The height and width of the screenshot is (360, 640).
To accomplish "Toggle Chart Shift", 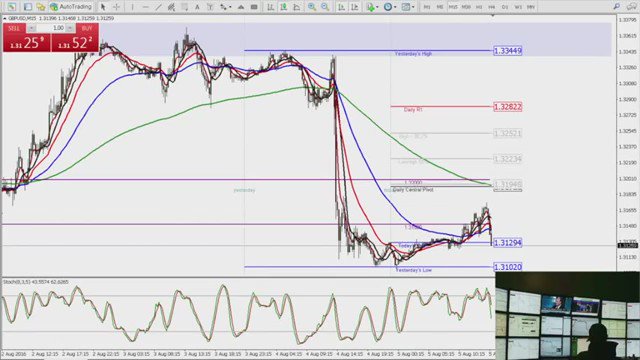I will (x=354, y=7).
